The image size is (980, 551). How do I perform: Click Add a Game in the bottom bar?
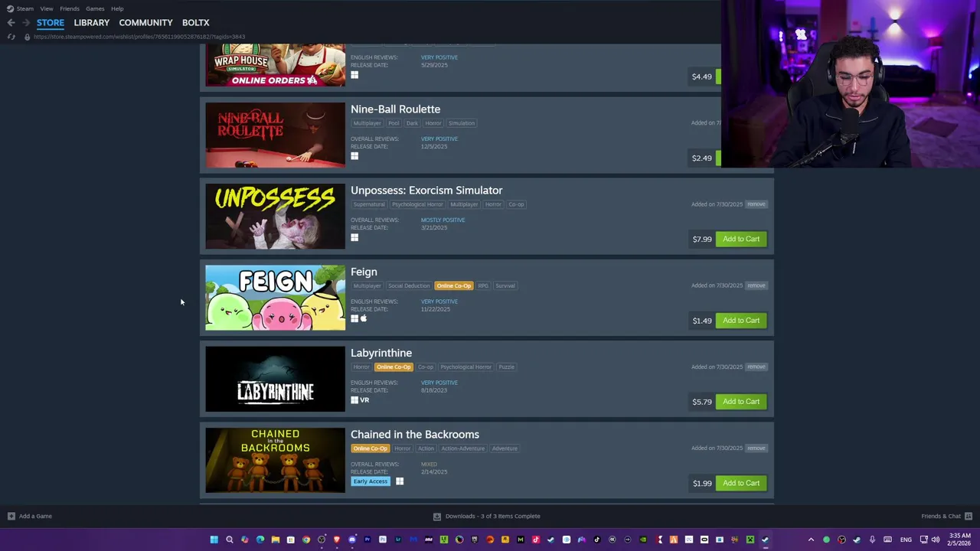[x=35, y=516]
